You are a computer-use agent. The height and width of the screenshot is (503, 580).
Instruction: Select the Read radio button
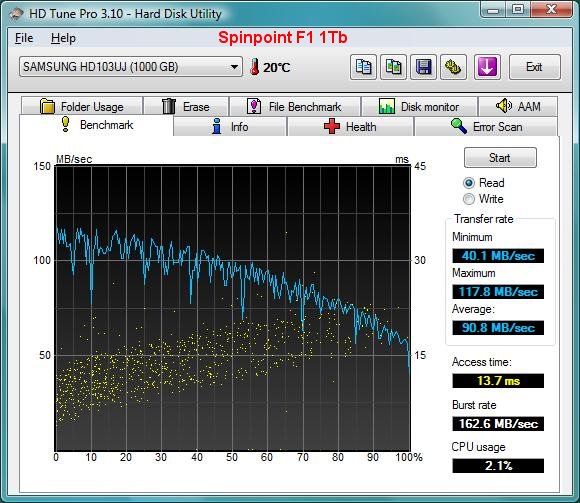click(469, 183)
